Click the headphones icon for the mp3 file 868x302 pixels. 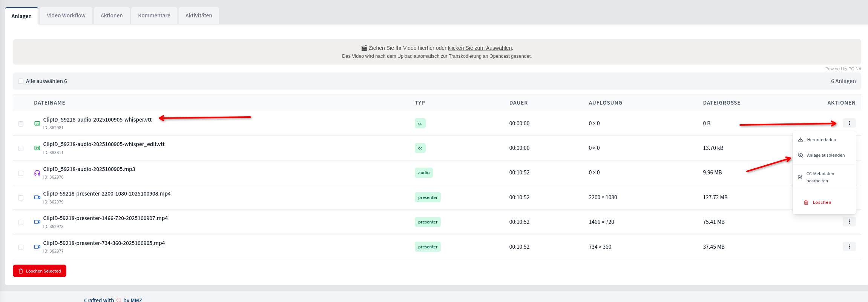37,173
